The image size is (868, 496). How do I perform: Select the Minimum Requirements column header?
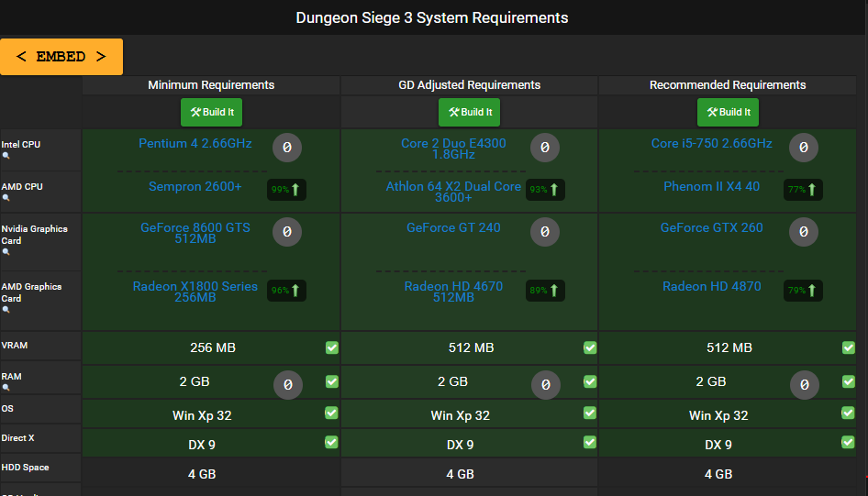pos(211,85)
